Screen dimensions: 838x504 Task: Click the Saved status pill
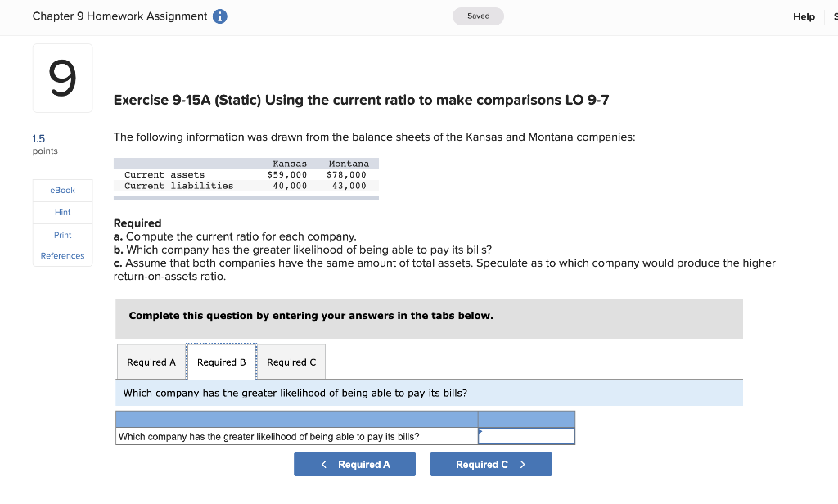tap(478, 16)
